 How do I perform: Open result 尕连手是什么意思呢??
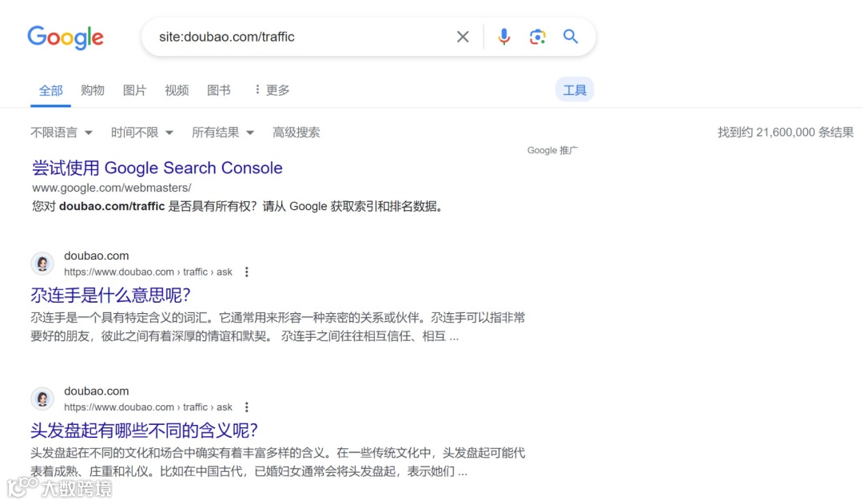110,296
